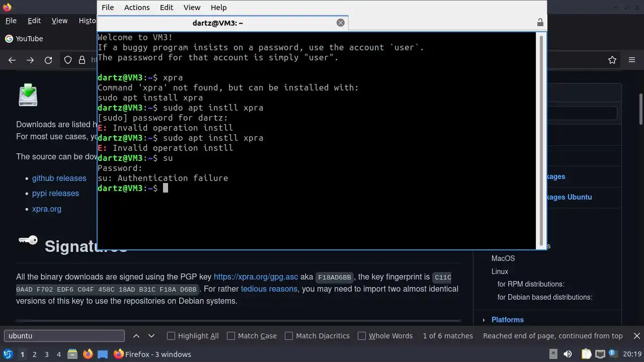644x362 pixels.
Task: Open the network connection tray icon
Action: click(600, 354)
